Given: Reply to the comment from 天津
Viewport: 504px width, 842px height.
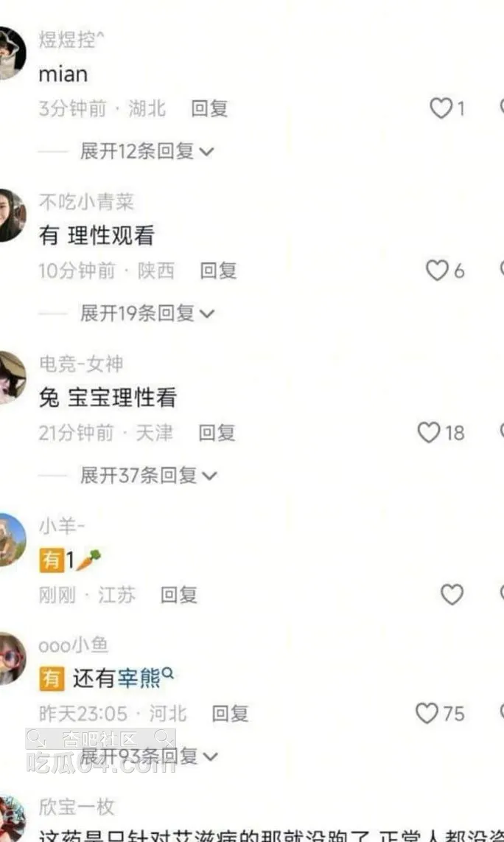Looking at the screenshot, I should [x=217, y=433].
